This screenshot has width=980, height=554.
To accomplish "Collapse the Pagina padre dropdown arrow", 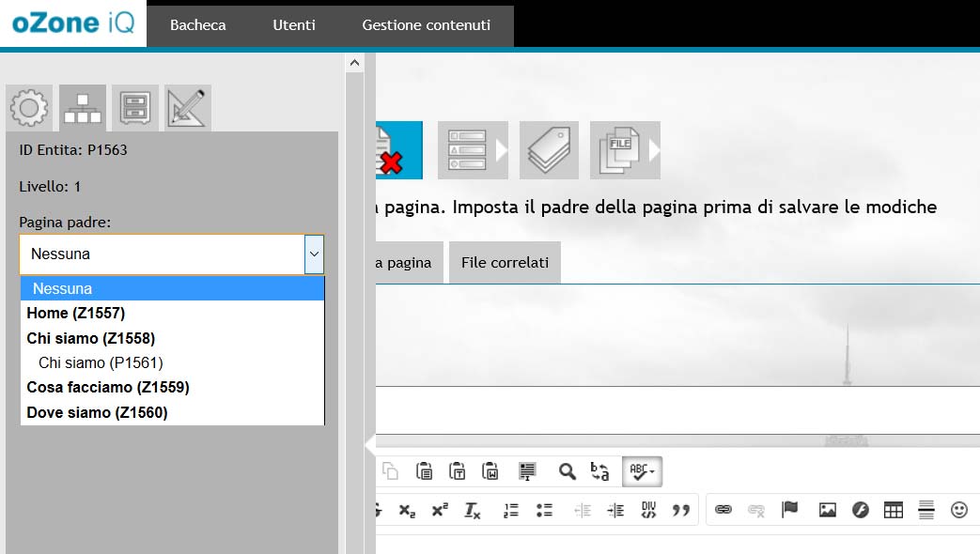I will tap(313, 254).
